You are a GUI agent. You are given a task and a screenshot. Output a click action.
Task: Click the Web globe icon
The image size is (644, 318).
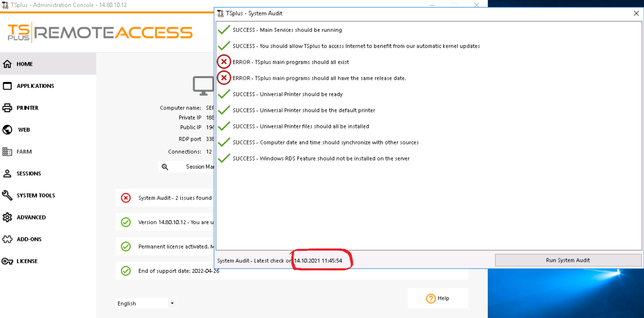tap(7, 130)
